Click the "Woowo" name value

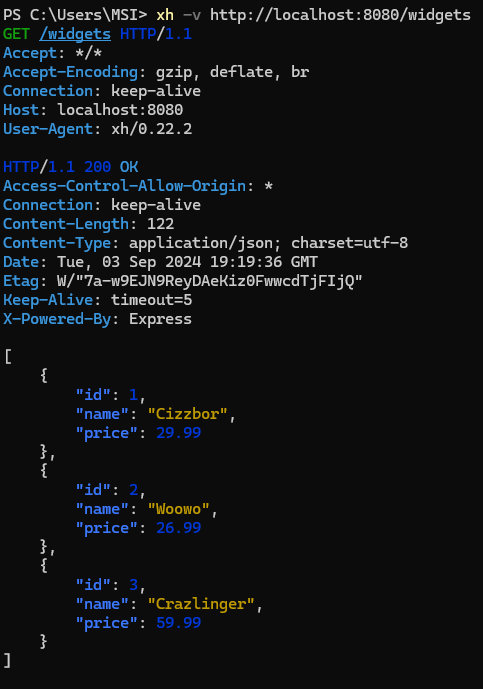coord(178,509)
